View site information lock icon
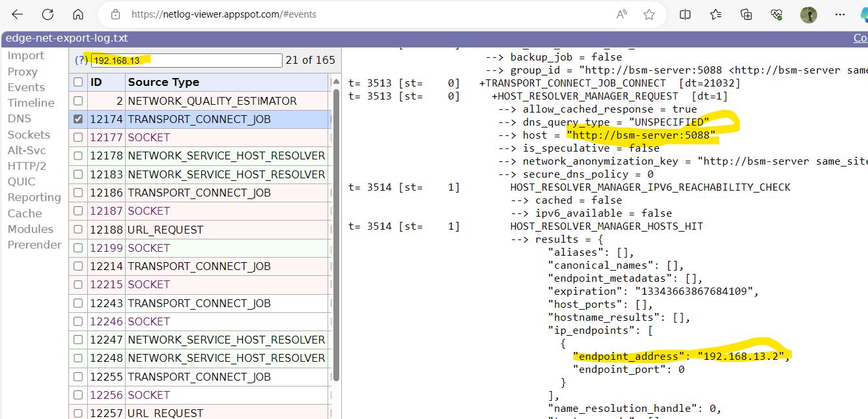 tap(116, 14)
